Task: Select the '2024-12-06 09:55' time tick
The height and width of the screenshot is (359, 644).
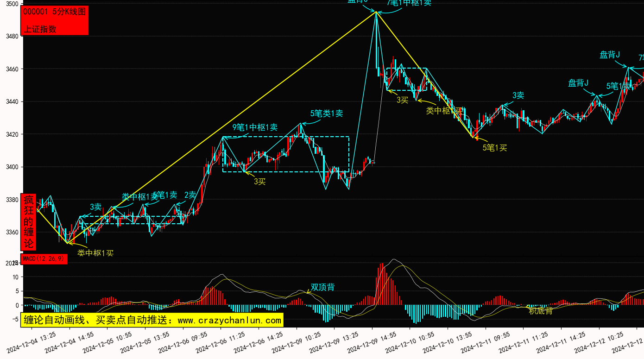Action: pyautogui.click(x=183, y=343)
